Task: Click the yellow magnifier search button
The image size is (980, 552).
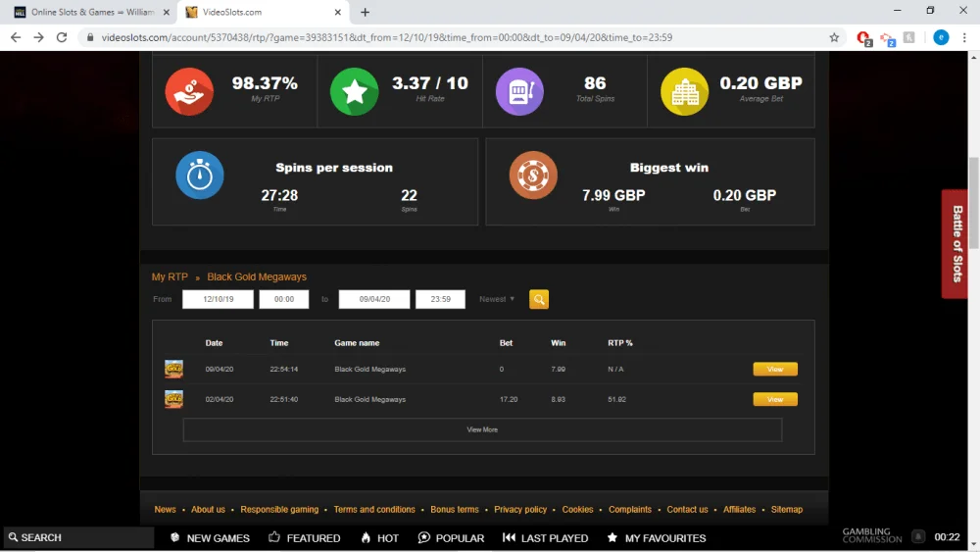Action: coord(539,299)
